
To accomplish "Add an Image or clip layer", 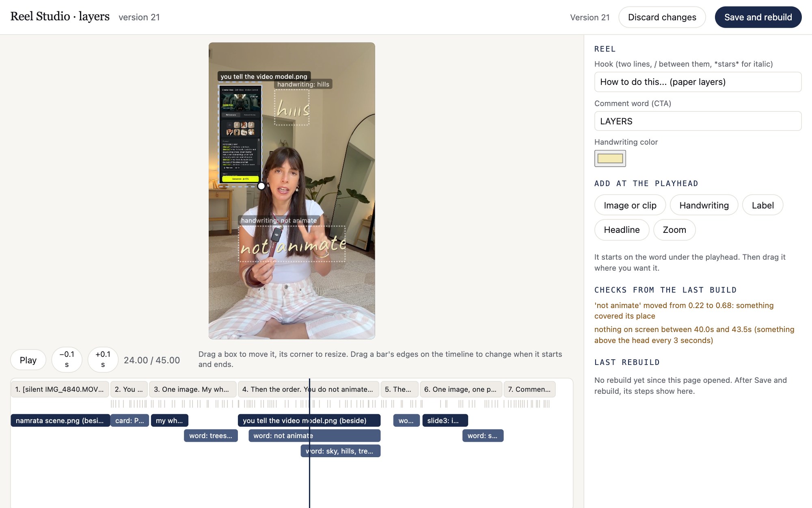I will 630,205.
